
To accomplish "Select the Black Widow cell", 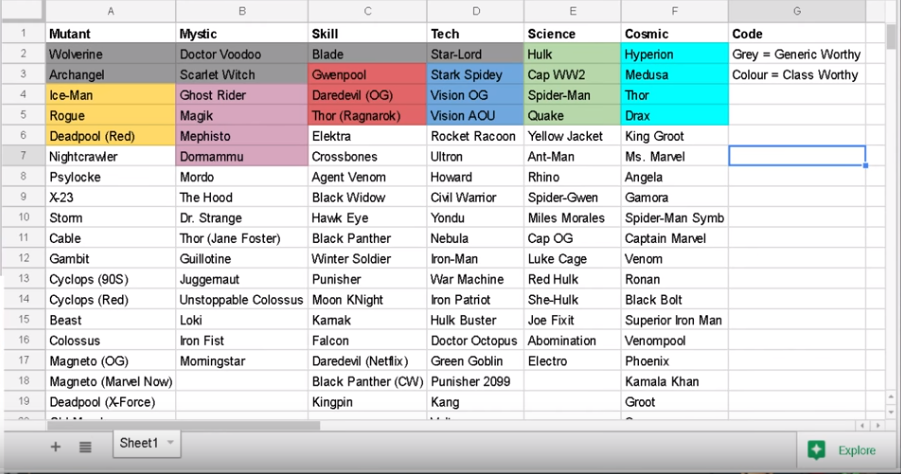I will click(368, 197).
